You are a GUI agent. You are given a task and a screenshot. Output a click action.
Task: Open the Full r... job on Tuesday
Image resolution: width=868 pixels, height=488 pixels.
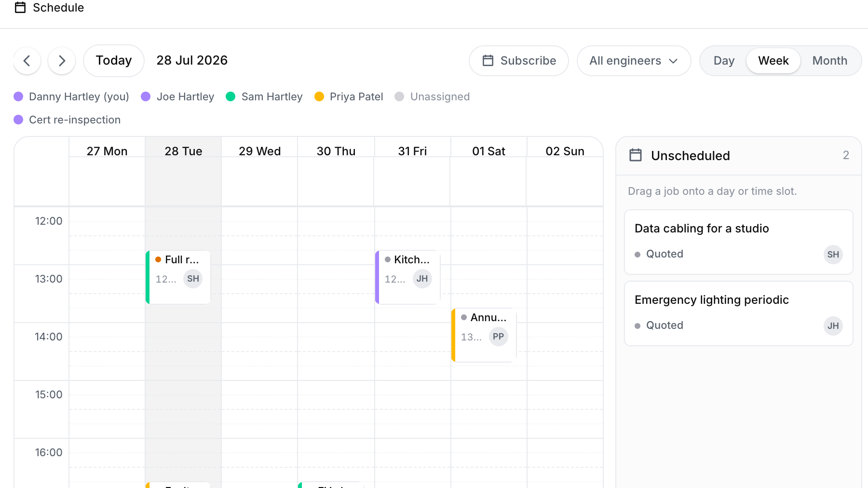tap(178, 277)
